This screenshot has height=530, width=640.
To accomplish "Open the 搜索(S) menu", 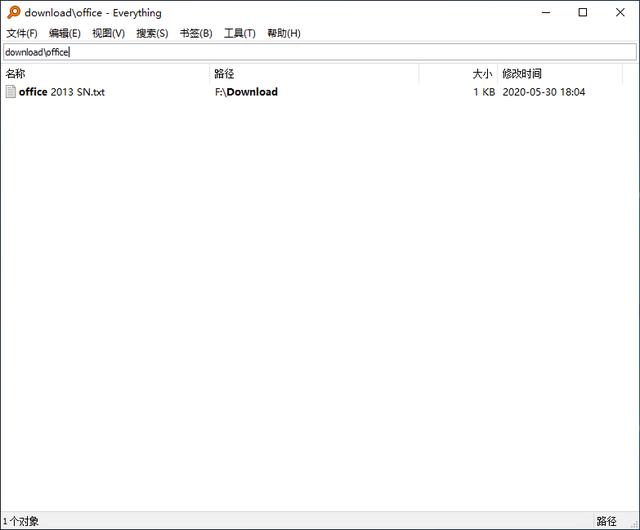I will point(152,33).
